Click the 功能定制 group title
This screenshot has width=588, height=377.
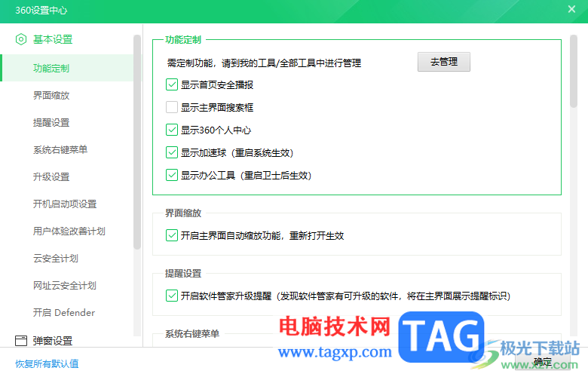183,40
